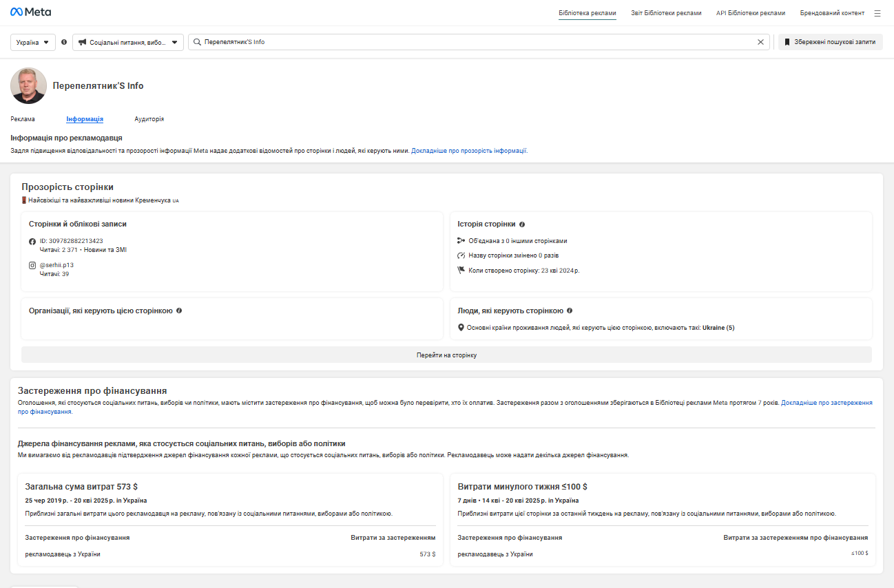Open API Бібліотеки реклами page
This screenshot has width=894, height=588.
click(x=750, y=13)
